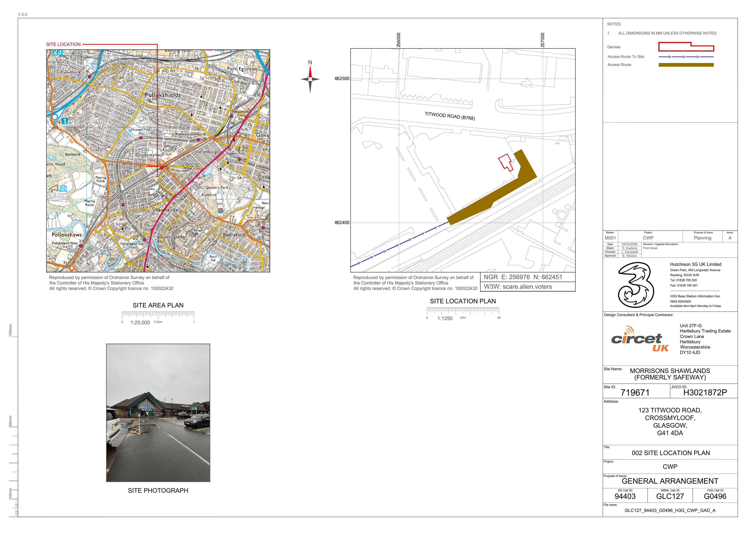Click Master value M001

click(x=610, y=238)
